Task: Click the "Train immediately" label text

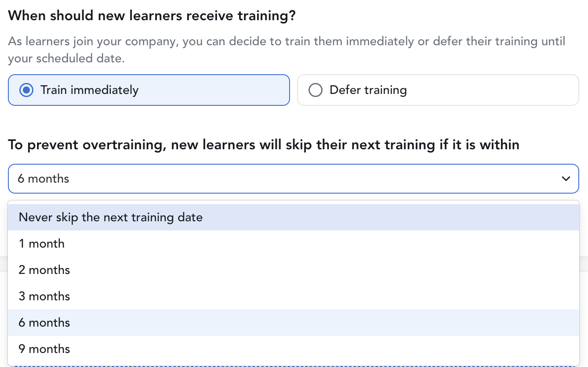Action: (89, 90)
